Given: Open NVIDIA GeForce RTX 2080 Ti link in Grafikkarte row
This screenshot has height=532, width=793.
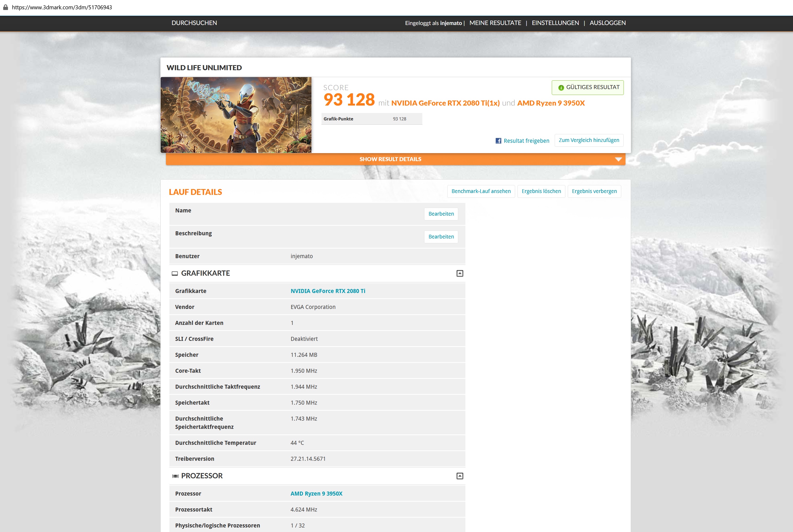Looking at the screenshot, I should point(327,291).
